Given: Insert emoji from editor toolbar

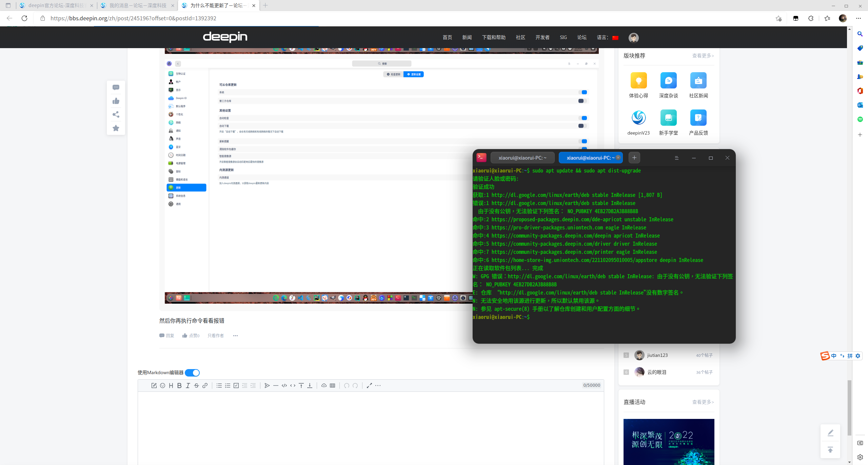Looking at the screenshot, I should pos(162,385).
